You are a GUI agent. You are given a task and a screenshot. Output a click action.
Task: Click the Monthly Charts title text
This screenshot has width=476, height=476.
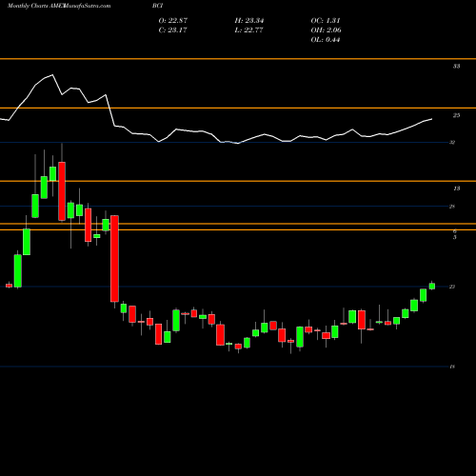point(28,6)
